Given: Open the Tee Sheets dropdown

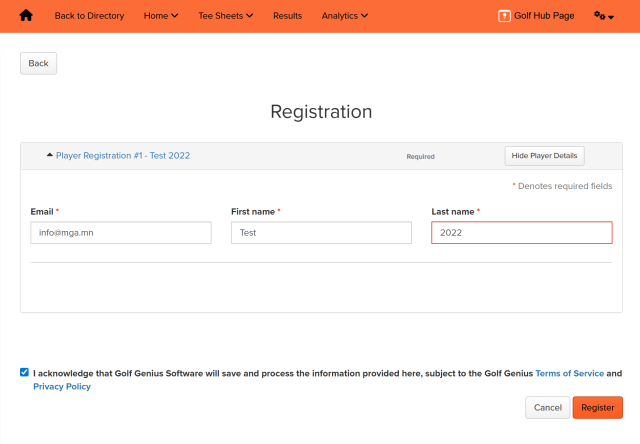Looking at the screenshot, I should [225, 16].
